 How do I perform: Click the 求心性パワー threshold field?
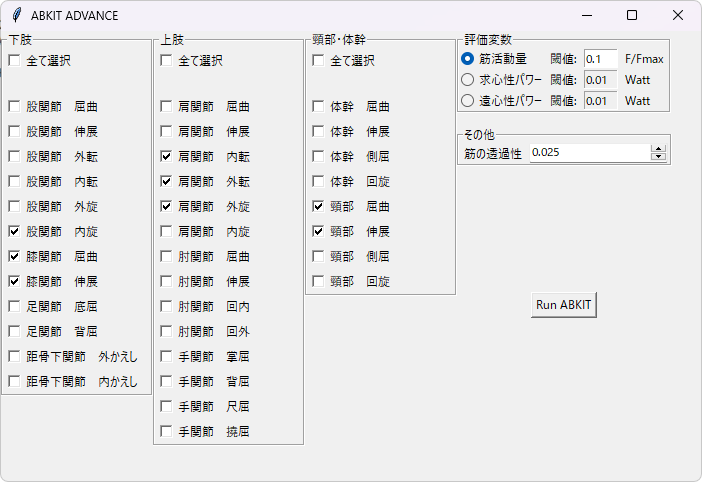coord(601,80)
